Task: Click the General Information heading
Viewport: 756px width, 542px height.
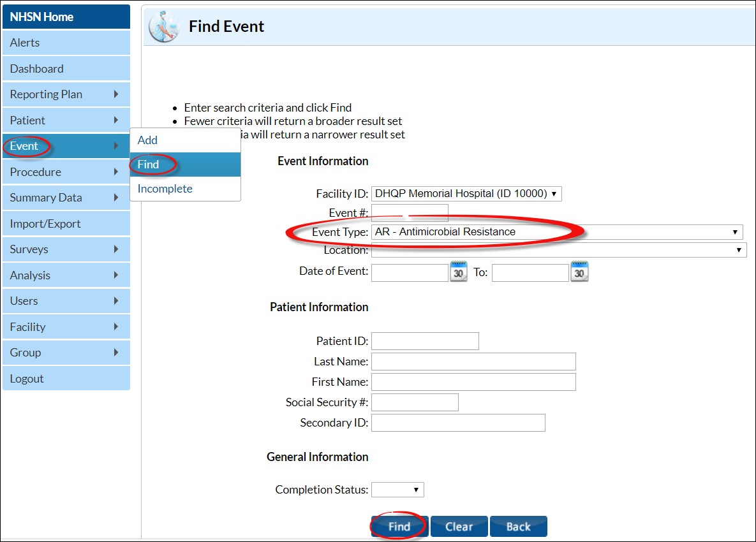Action: coord(317,457)
